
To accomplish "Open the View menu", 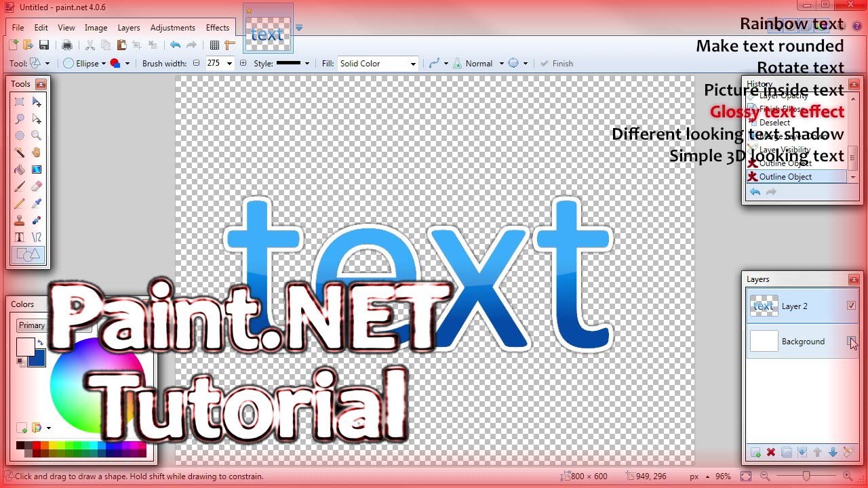I will pos(66,28).
